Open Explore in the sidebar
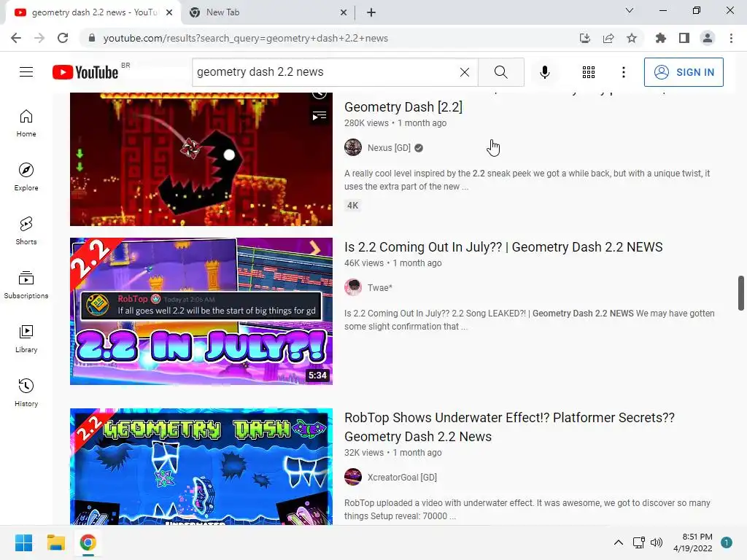The height and width of the screenshot is (560, 747). pos(26,176)
